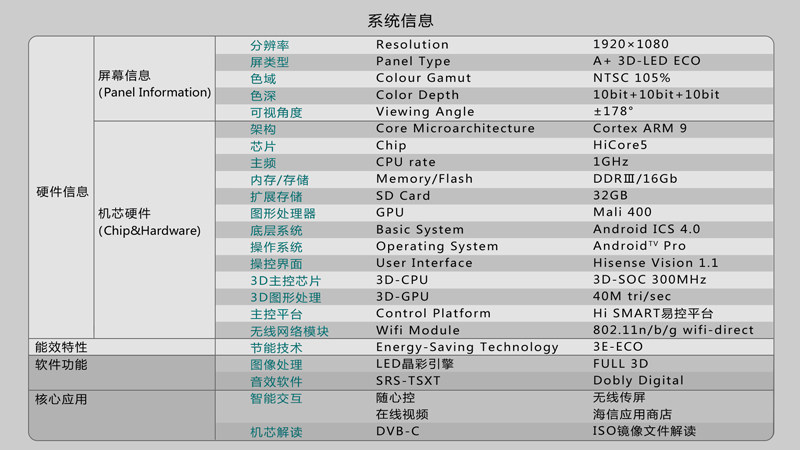
Task: Click the ±178° value
Action: [613, 111]
